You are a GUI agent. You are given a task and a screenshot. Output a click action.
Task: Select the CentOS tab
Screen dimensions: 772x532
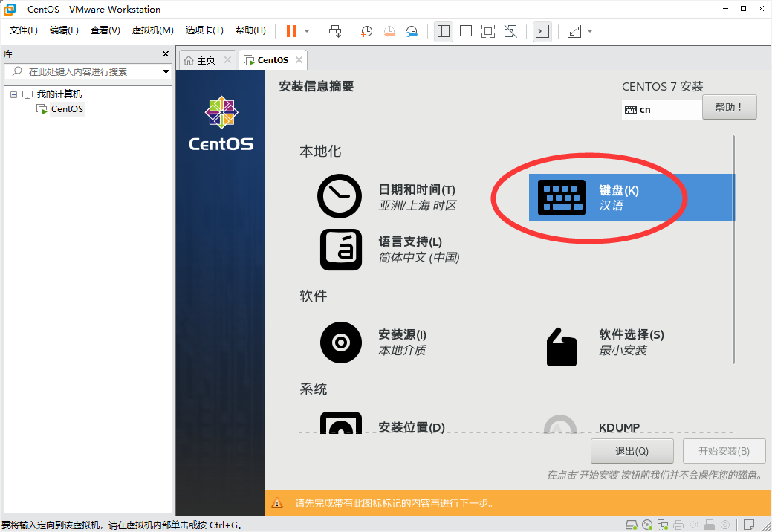pos(273,60)
